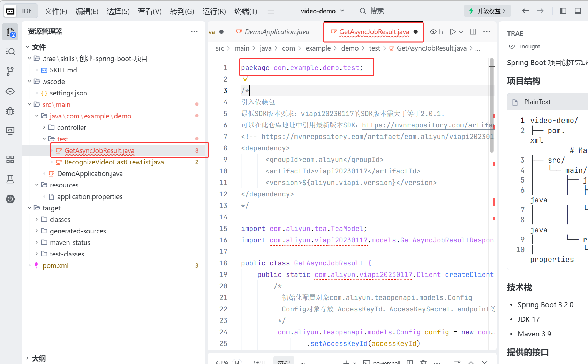The image size is (588, 364).
Task: Open Explorer panel more actions ellipsis
Action: click(x=194, y=31)
